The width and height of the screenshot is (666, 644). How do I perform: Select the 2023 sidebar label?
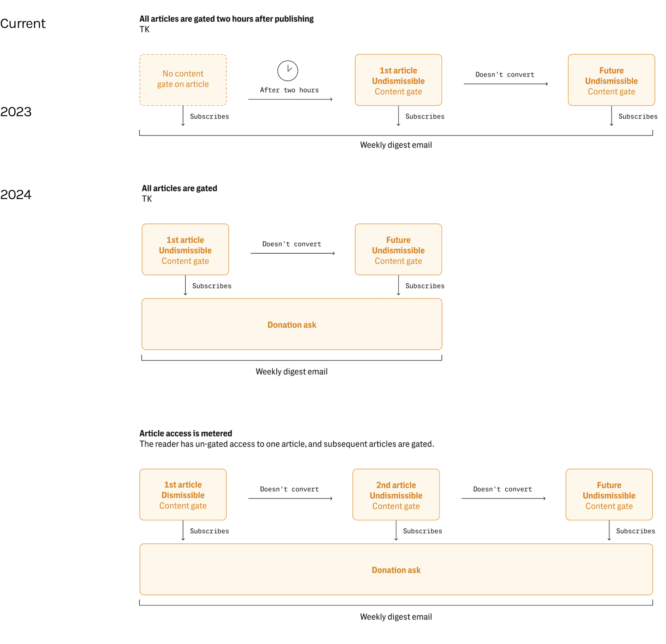point(16,112)
